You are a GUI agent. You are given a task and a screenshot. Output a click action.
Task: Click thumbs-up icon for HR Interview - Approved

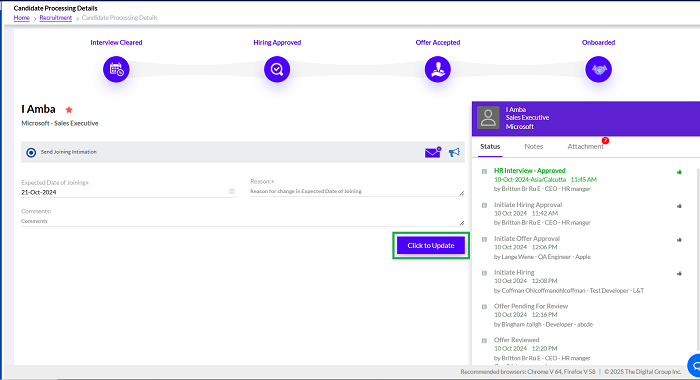(679, 172)
